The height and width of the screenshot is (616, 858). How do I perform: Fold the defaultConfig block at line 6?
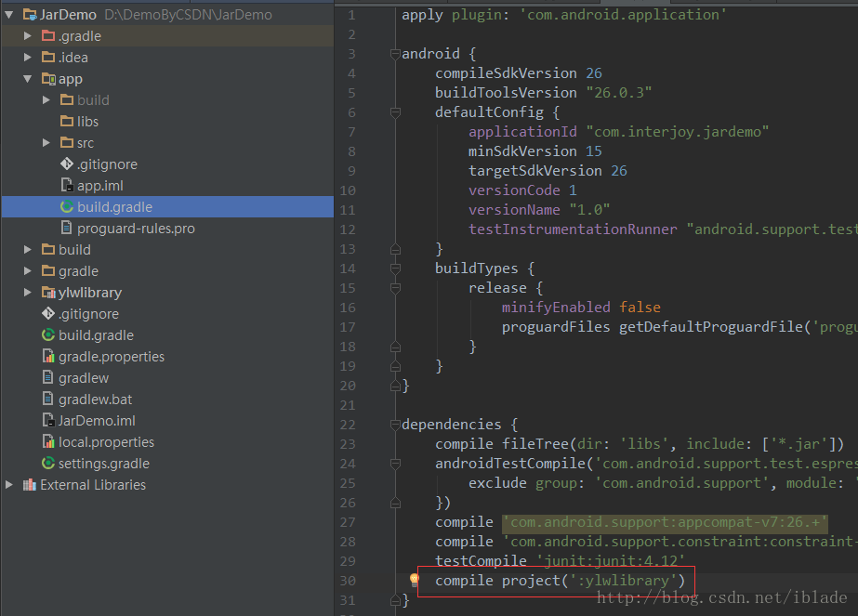(395, 112)
